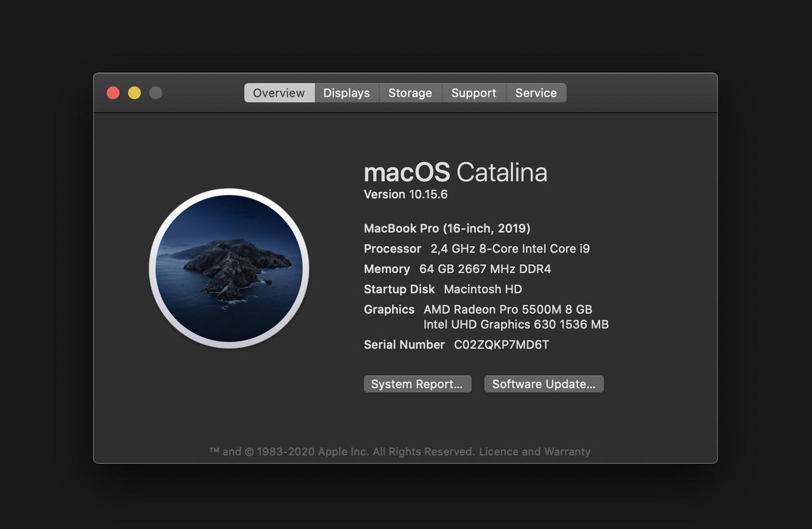The image size is (812, 529).
Task: Click the AMD Radeon Pro 5500M graphics entry
Action: pos(507,309)
